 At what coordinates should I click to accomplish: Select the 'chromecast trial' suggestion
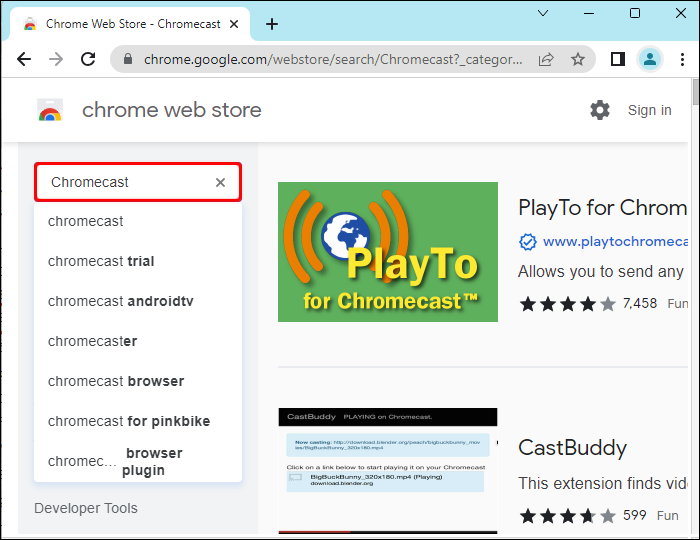[x=101, y=261]
